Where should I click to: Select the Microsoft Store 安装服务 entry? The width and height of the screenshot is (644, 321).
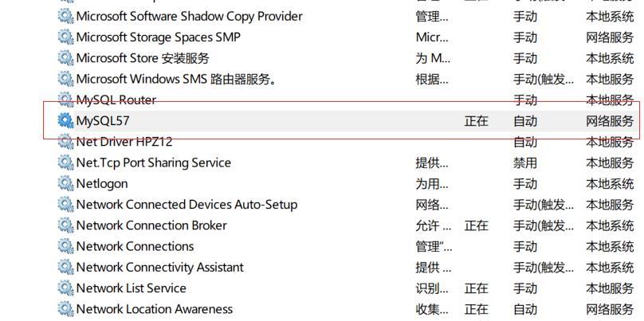coord(143,58)
